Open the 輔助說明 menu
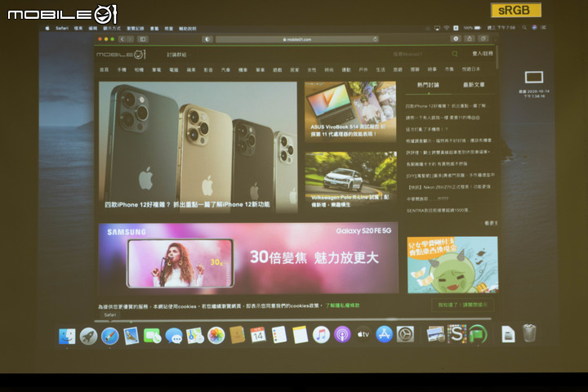 click(187, 28)
